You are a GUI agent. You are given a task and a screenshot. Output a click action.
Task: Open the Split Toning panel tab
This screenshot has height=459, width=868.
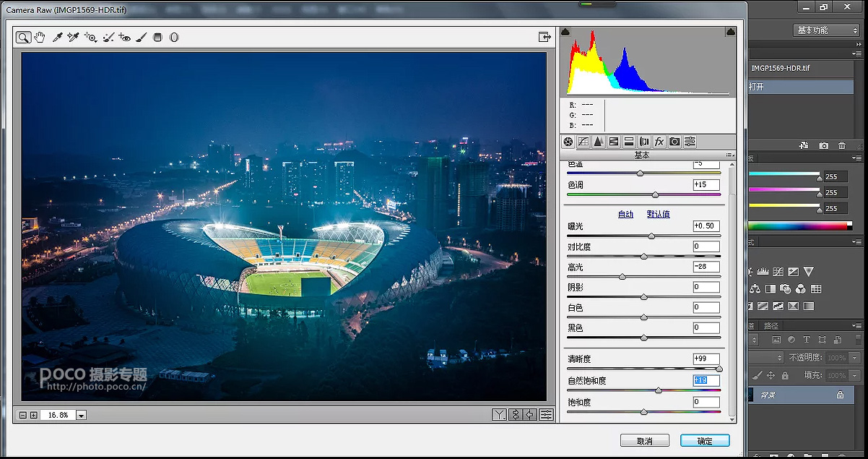click(629, 142)
